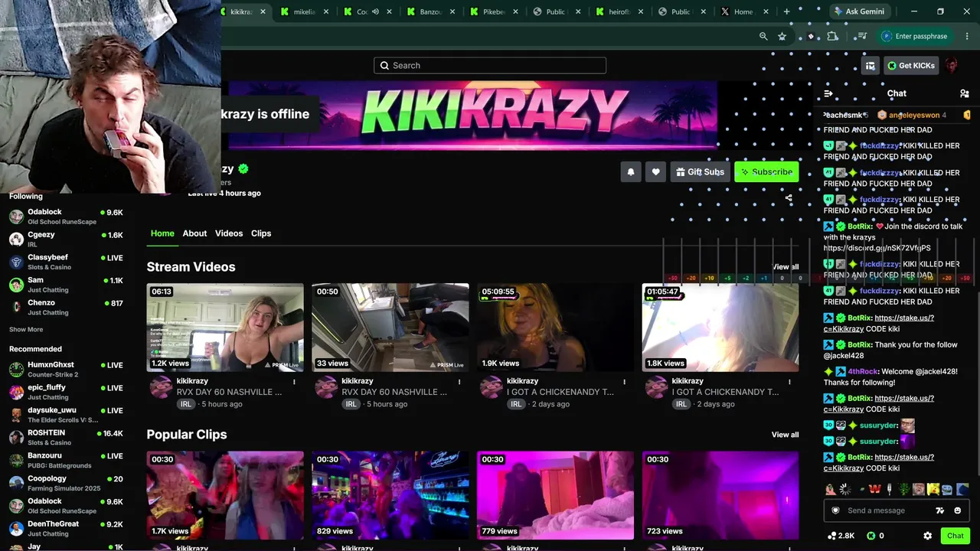This screenshot has height=551, width=980.
Task: Open Cgeezy channel in Following sidebar
Action: (66, 239)
